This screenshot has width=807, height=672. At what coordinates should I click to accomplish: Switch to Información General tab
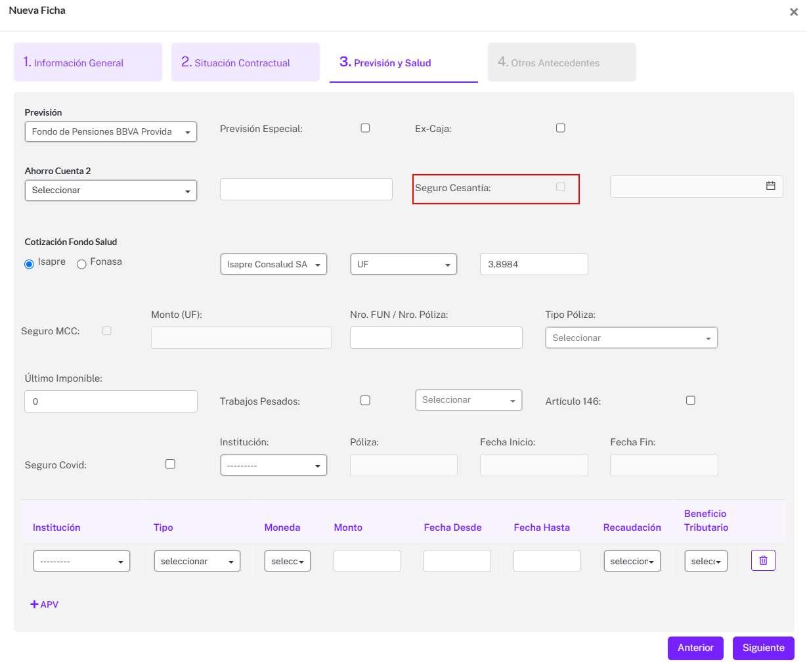[x=88, y=62]
